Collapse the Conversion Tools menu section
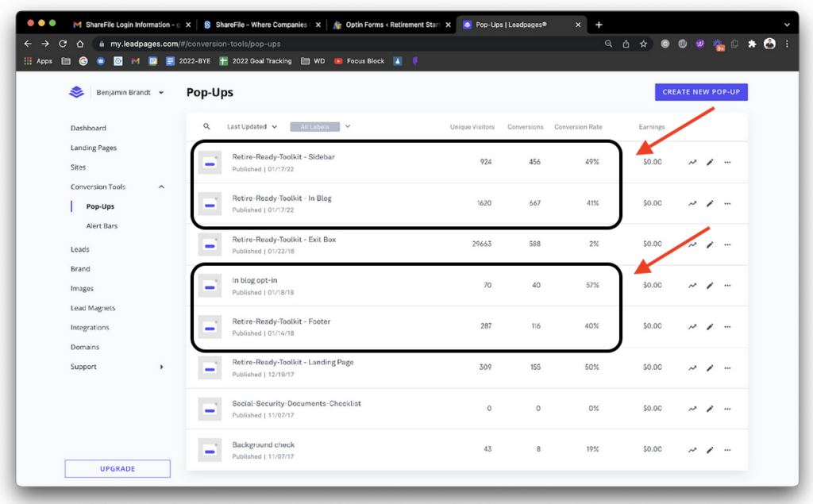 [x=161, y=187]
